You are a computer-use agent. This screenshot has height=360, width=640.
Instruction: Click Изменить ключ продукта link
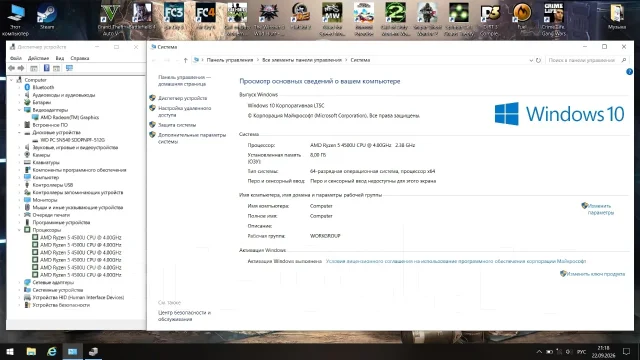click(596, 274)
